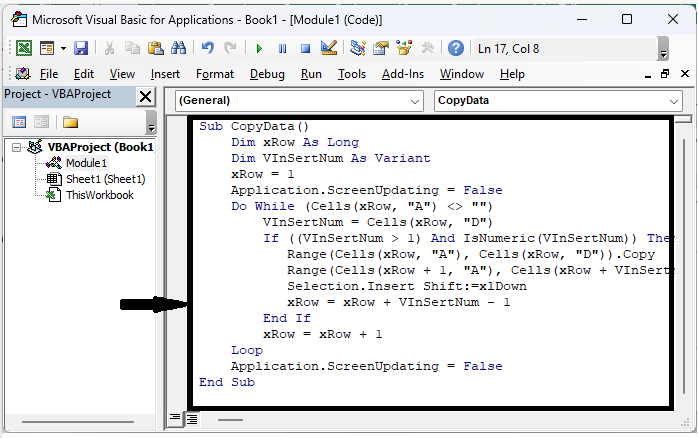Close the inner Module1 code window
Viewport: 698px width, 438px height.
685,74
